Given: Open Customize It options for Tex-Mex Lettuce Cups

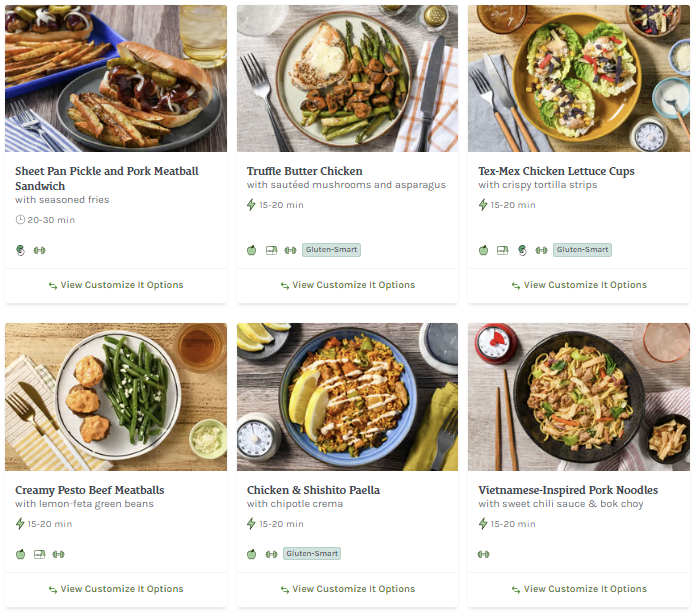Looking at the screenshot, I should [x=578, y=285].
